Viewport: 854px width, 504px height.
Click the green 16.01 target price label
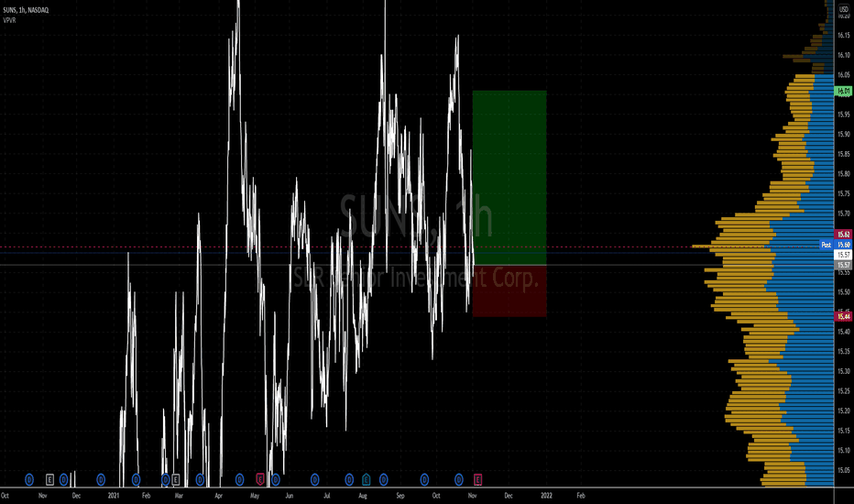pos(843,91)
